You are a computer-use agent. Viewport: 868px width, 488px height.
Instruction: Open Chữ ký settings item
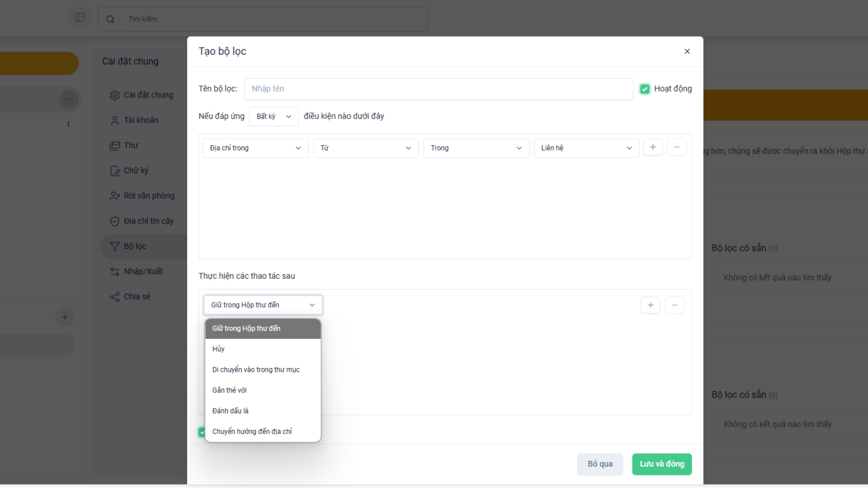142,171
